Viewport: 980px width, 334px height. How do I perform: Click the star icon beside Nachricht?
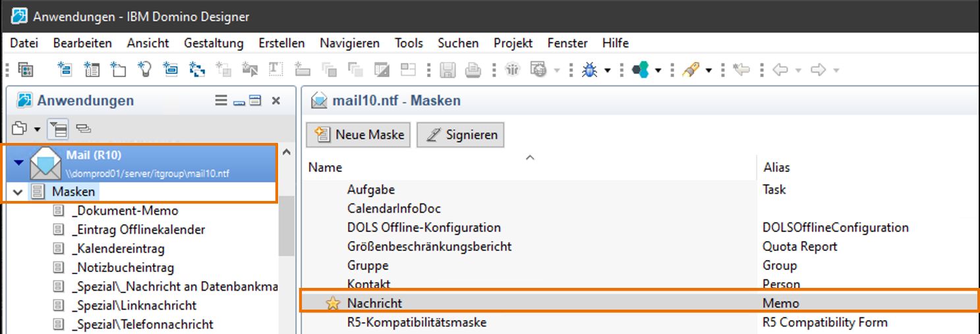[333, 303]
